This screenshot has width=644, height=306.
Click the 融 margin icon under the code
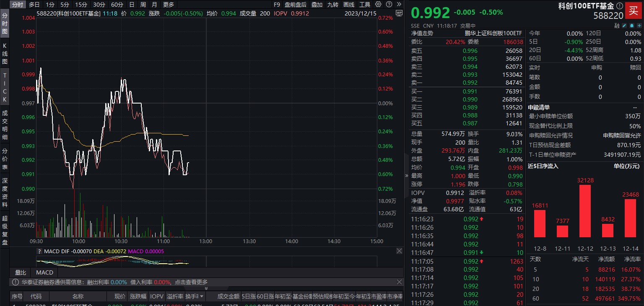coord(617,26)
